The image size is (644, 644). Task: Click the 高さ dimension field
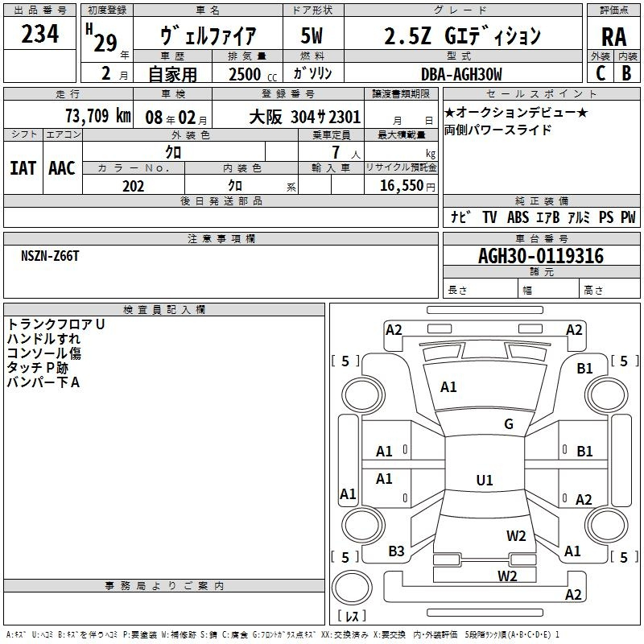click(609, 290)
